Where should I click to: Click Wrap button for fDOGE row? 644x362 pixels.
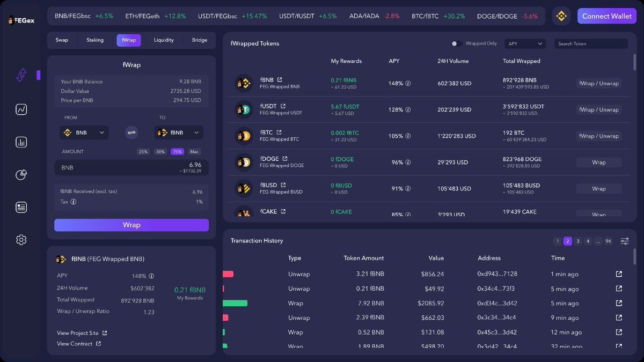pos(599,162)
